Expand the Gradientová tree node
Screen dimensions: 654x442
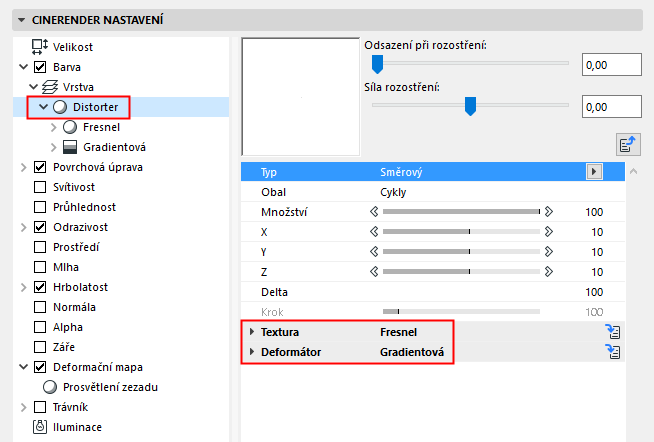coord(53,147)
